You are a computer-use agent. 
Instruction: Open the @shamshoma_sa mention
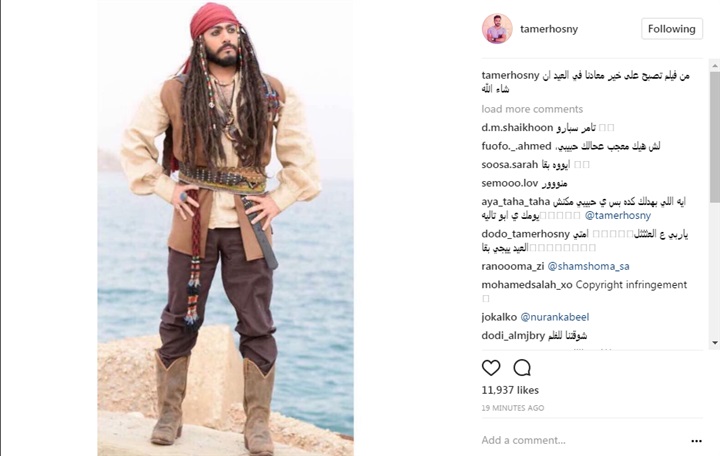[588, 266]
